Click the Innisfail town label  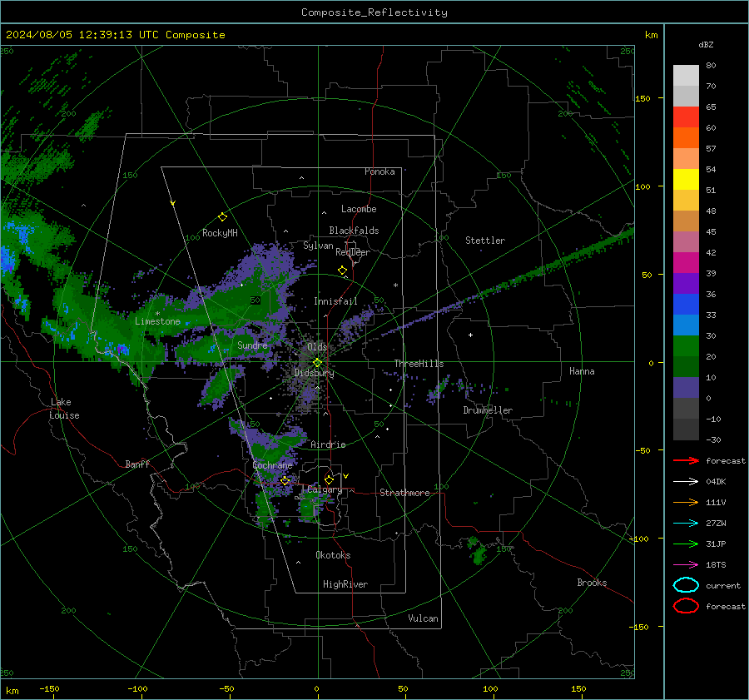[x=336, y=301]
